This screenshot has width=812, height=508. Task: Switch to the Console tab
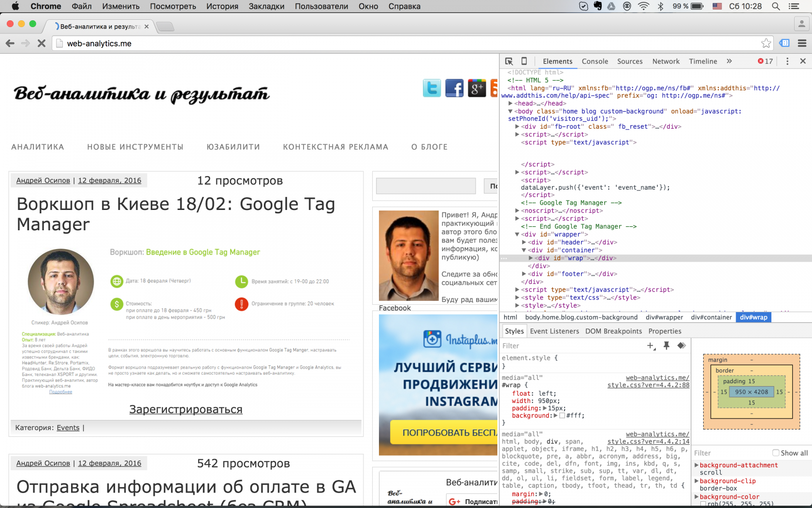(595, 61)
